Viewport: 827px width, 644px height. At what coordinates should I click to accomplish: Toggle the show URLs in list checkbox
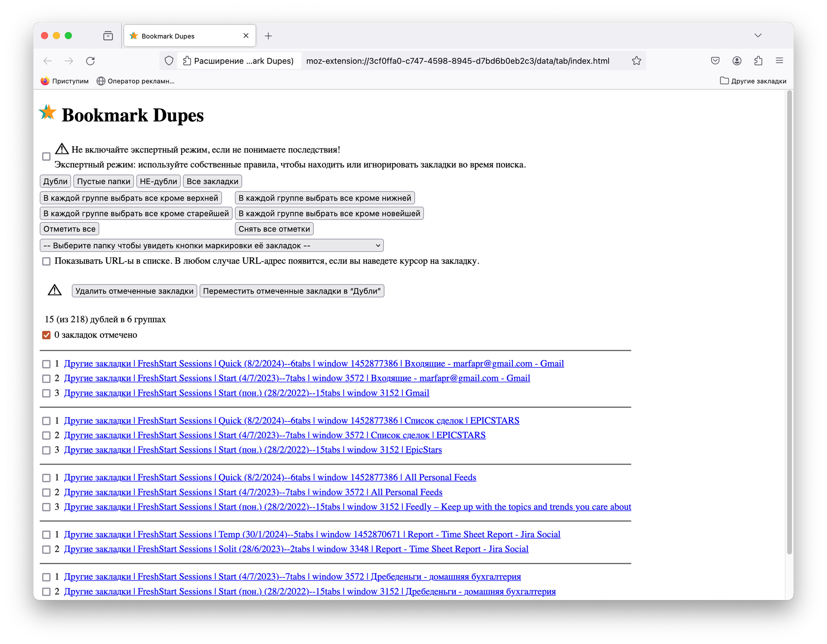tap(46, 261)
